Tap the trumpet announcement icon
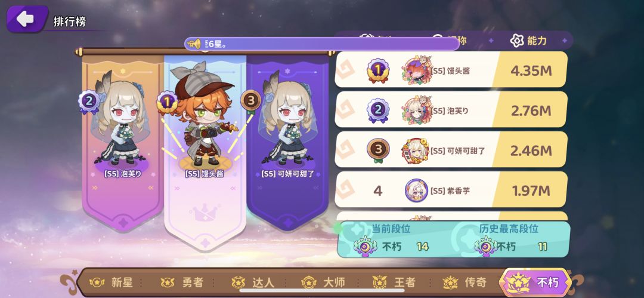 click(x=193, y=44)
